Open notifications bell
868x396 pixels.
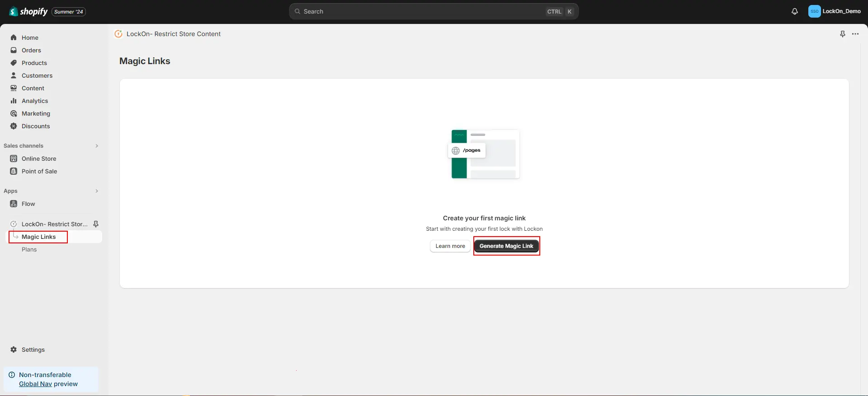coord(795,11)
